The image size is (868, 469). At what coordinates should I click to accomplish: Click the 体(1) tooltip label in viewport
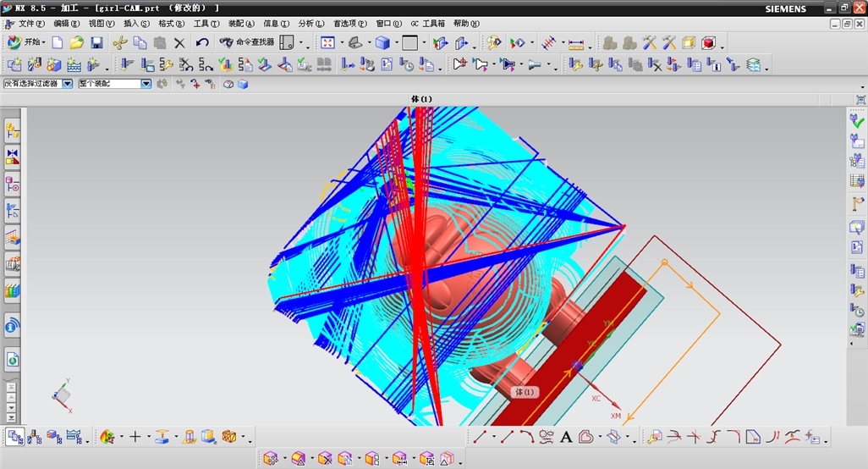pos(525,392)
